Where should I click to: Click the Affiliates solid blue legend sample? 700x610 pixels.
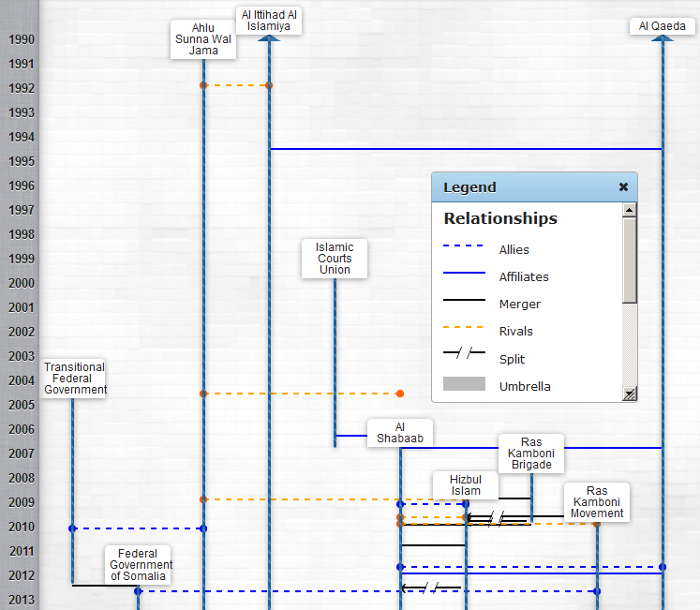pyautogui.click(x=464, y=273)
